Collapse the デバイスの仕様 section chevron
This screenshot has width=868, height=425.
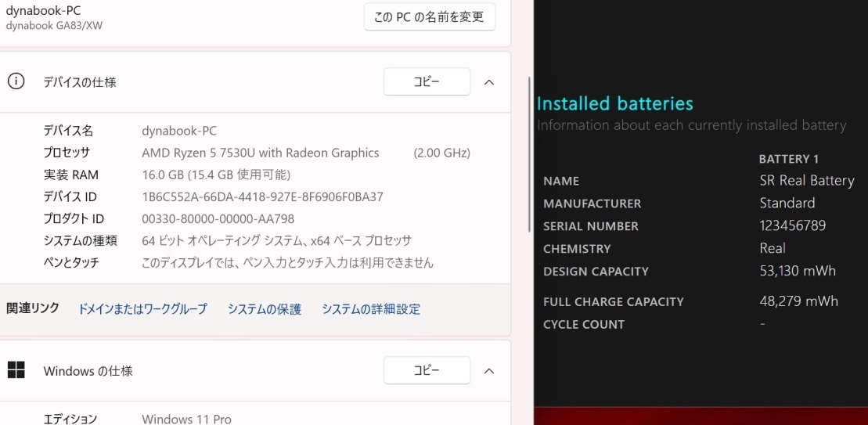(489, 82)
